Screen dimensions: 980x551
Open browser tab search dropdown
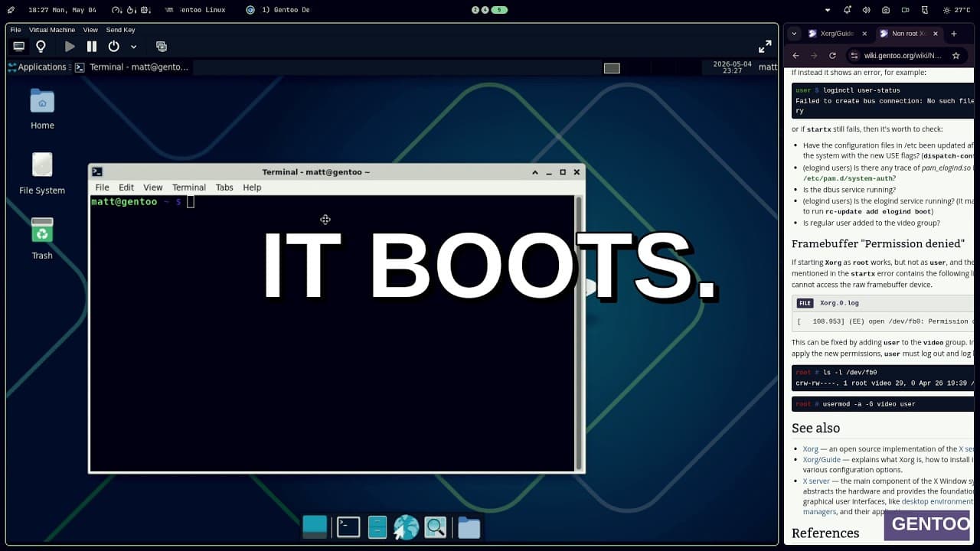(x=794, y=34)
